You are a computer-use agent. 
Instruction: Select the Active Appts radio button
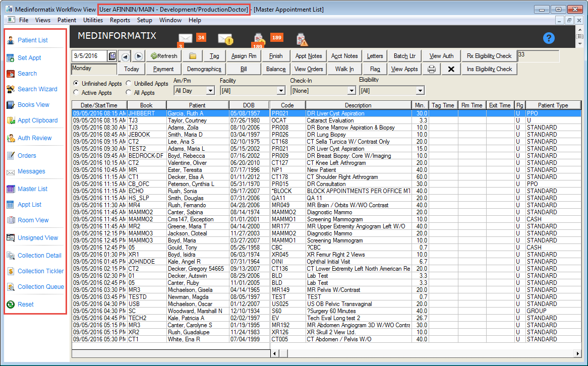tap(76, 92)
